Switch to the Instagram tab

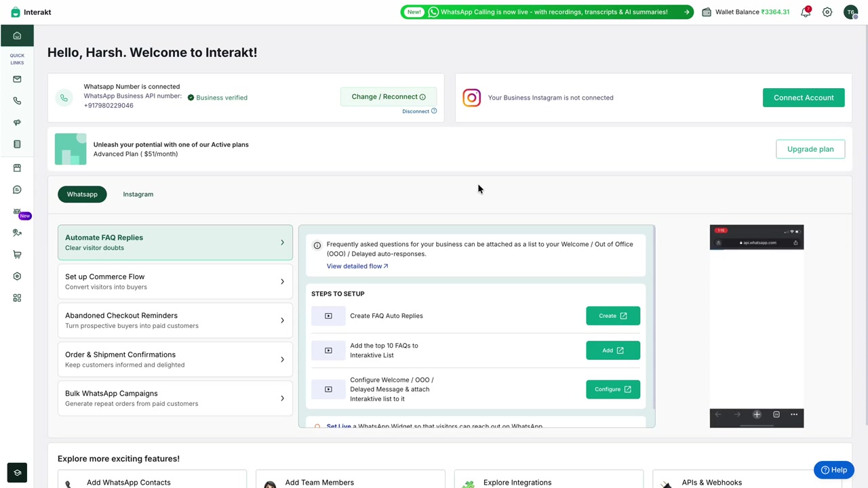pyautogui.click(x=138, y=195)
